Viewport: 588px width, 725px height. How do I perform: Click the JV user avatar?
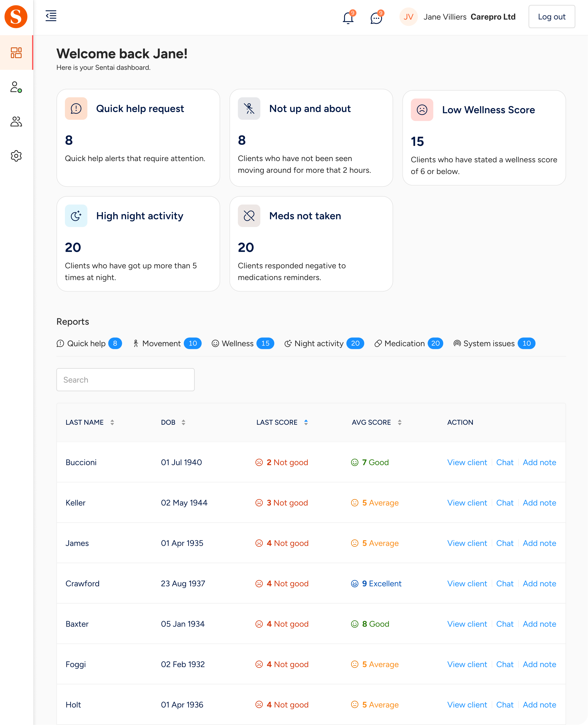(x=408, y=17)
